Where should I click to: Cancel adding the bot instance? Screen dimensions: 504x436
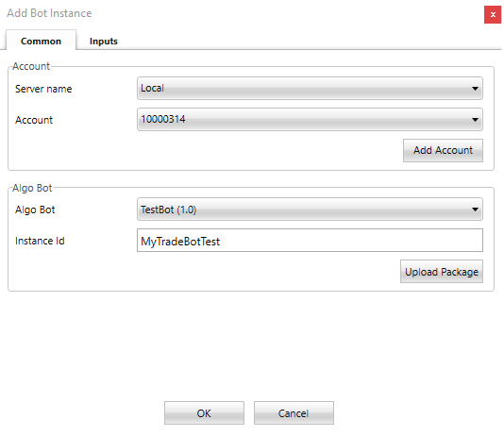294,412
